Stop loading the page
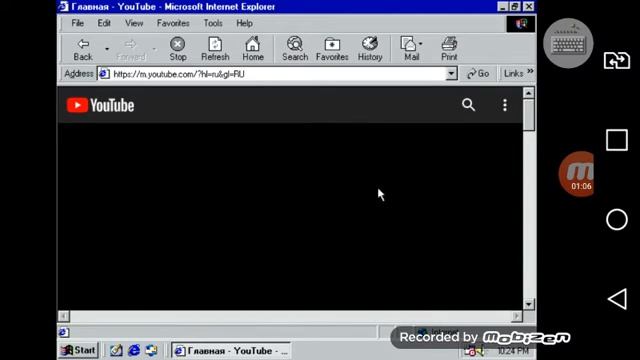The width and height of the screenshot is (640, 360). tap(178, 49)
